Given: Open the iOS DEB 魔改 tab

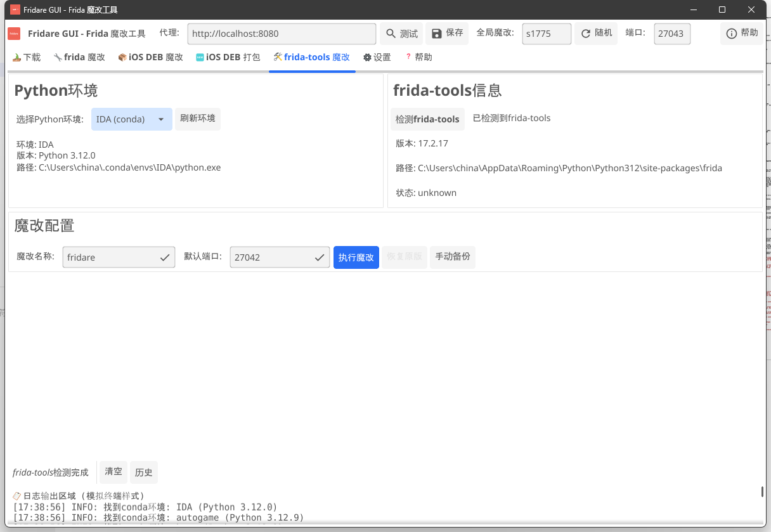Looking at the screenshot, I should click(x=150, y=57).
